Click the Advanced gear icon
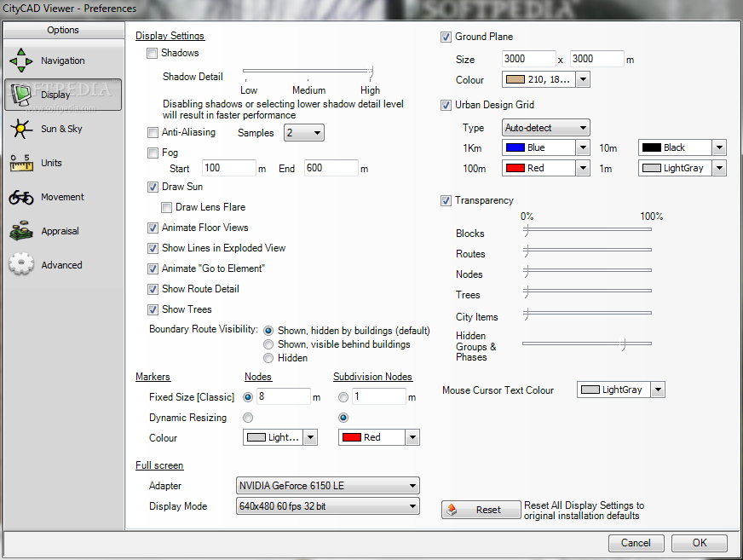This screenshot has width=743, height=560. [20, 264]
